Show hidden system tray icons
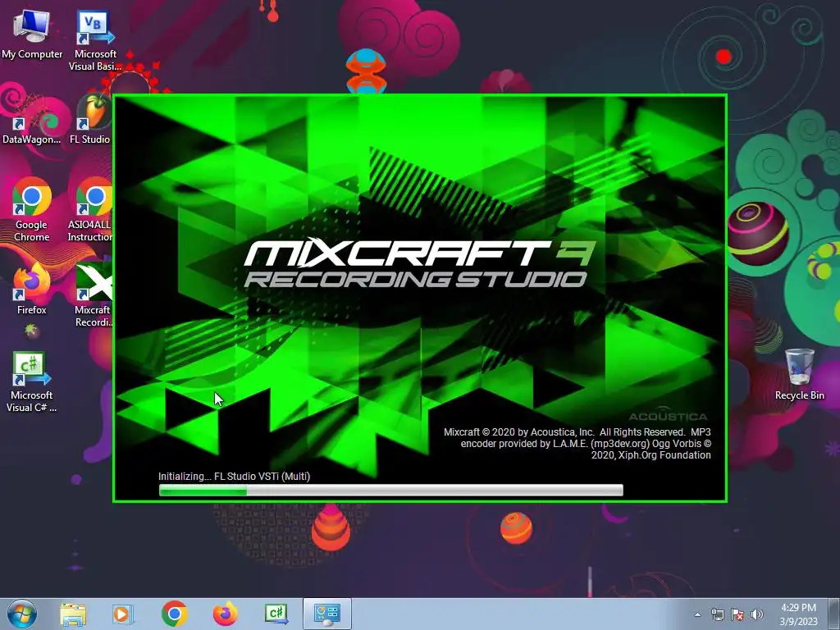Viewport: 840px width, 630px height. point(697,614)
